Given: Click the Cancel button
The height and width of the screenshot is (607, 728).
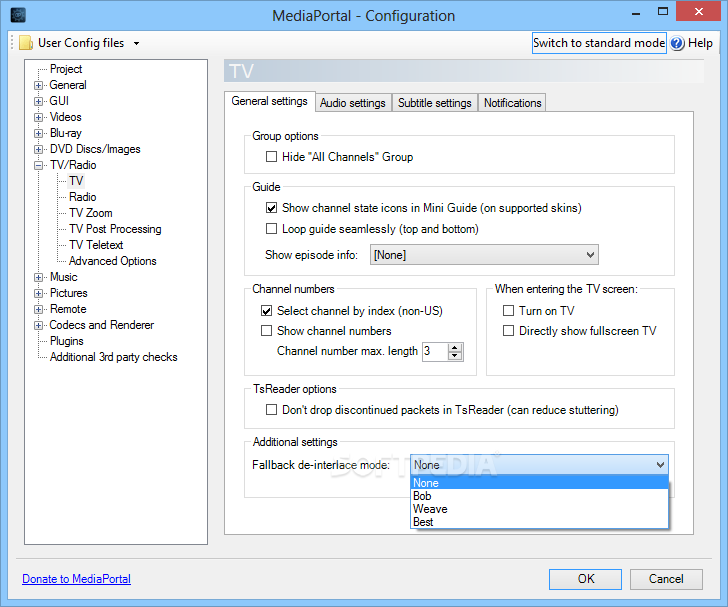Looking at the screenshot, I should (x=666, y=579).
